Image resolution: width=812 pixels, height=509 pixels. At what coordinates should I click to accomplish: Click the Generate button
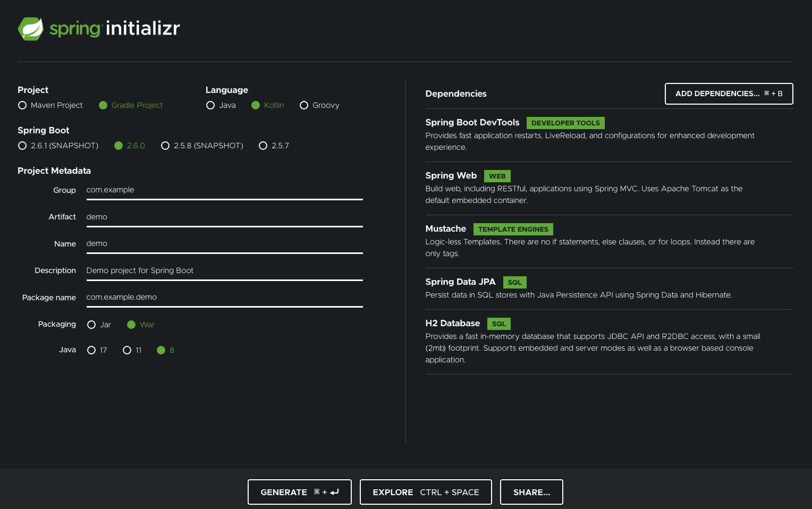tap(300, 492)
